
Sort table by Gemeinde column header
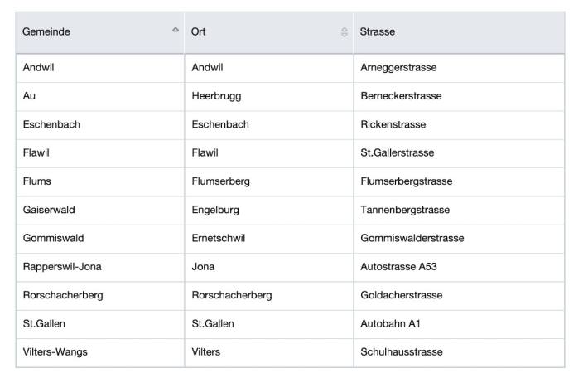click(100, 32)
